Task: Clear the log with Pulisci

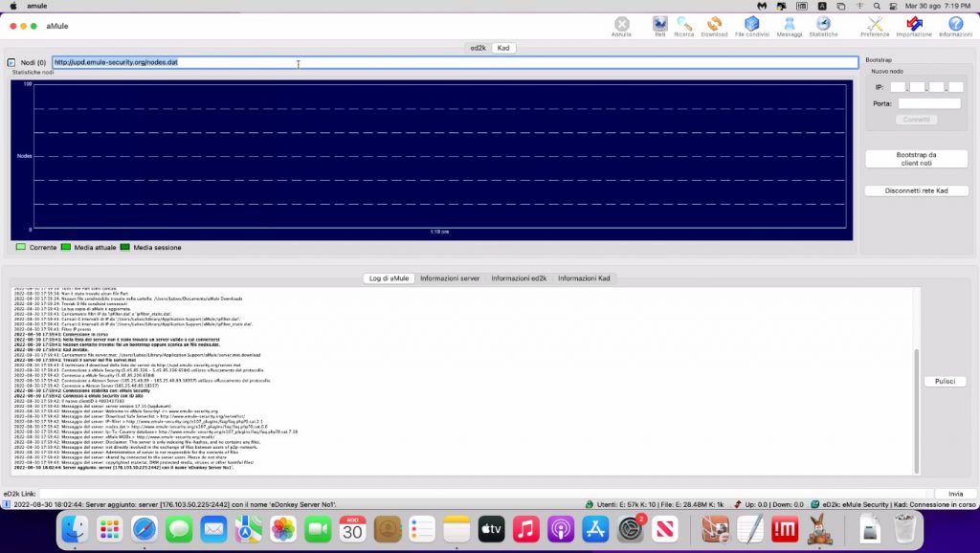Action: (945, 380)
